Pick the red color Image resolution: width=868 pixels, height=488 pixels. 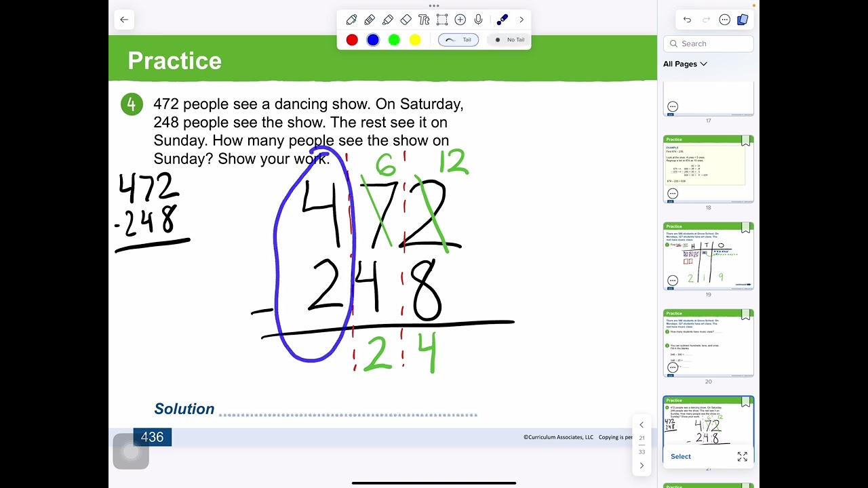352,40
